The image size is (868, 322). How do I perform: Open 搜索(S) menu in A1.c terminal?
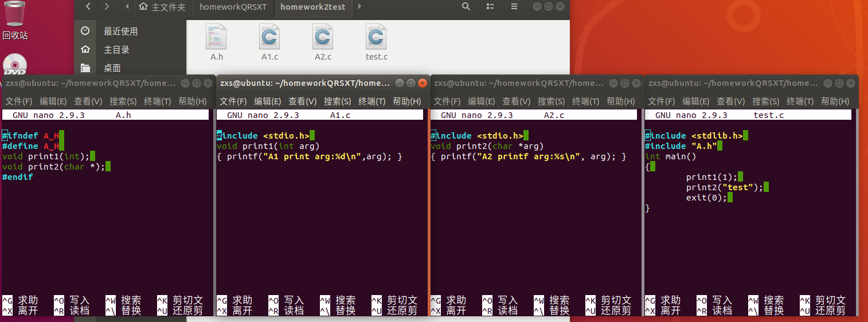pyautogui.click(x=337, y=101)
